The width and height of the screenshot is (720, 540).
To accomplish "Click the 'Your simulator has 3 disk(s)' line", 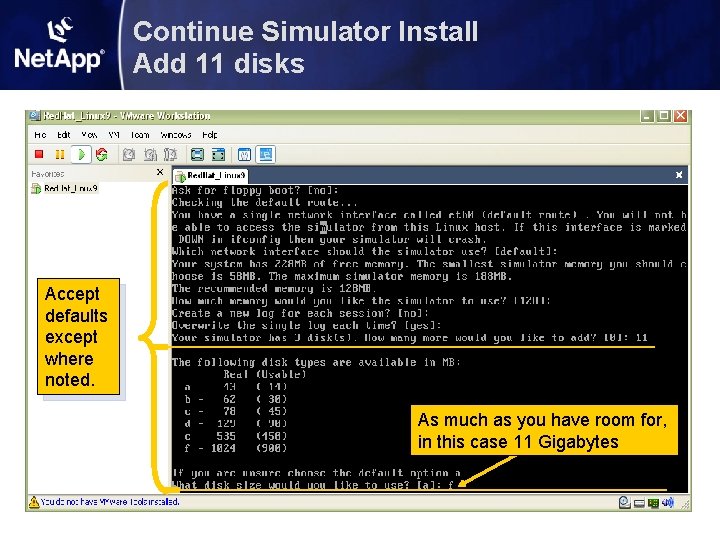I will click(410, 338).
